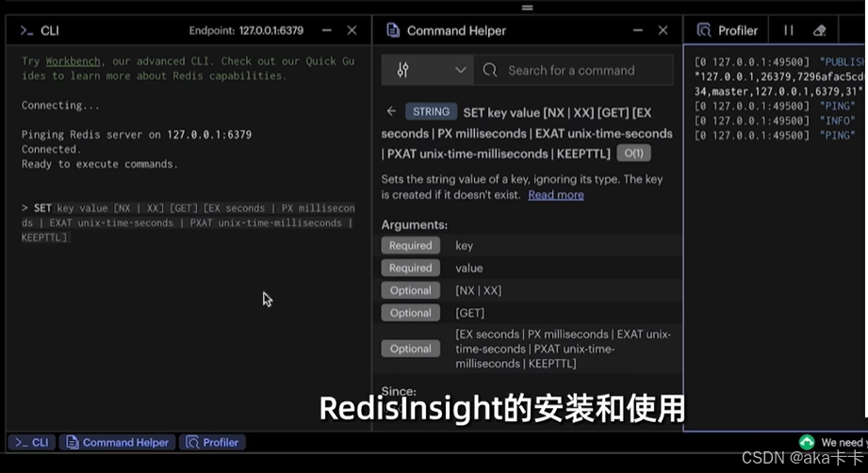868x473 pixels.
Task: Minimize the CLI panel
Action: coord(327,30)
